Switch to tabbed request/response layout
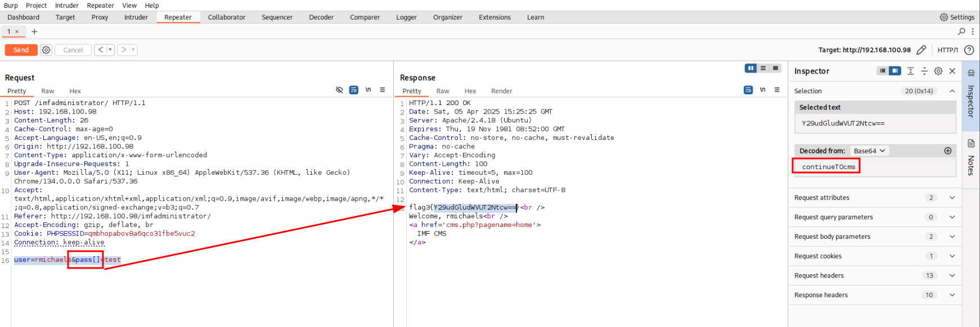The width and height of the screenshot is (980, 327). coord(775,68)
